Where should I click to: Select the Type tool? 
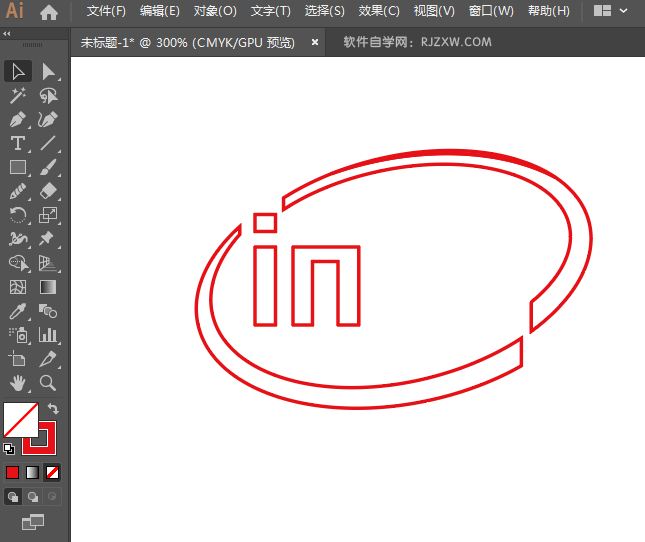18,144
